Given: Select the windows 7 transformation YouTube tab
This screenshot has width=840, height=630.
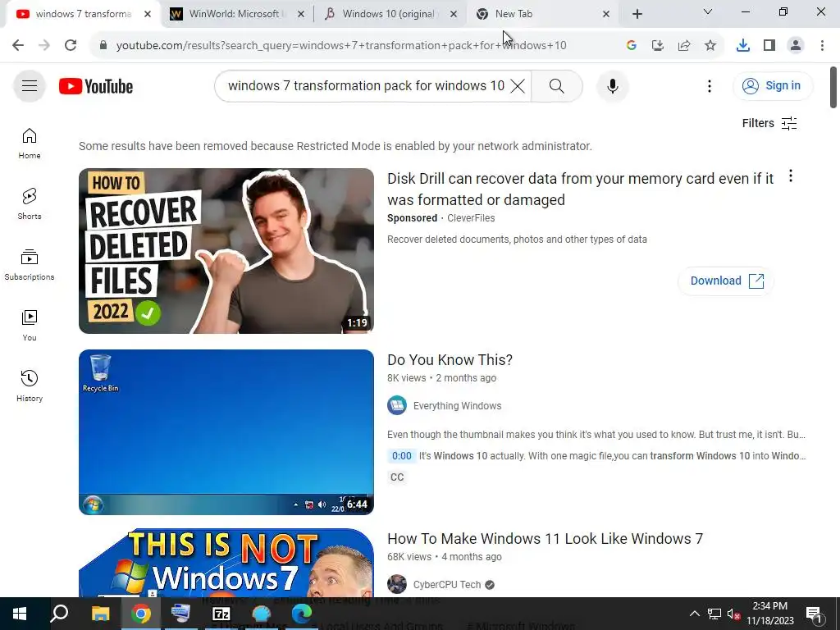Looking at the screenshot, I should coord(83,14).
